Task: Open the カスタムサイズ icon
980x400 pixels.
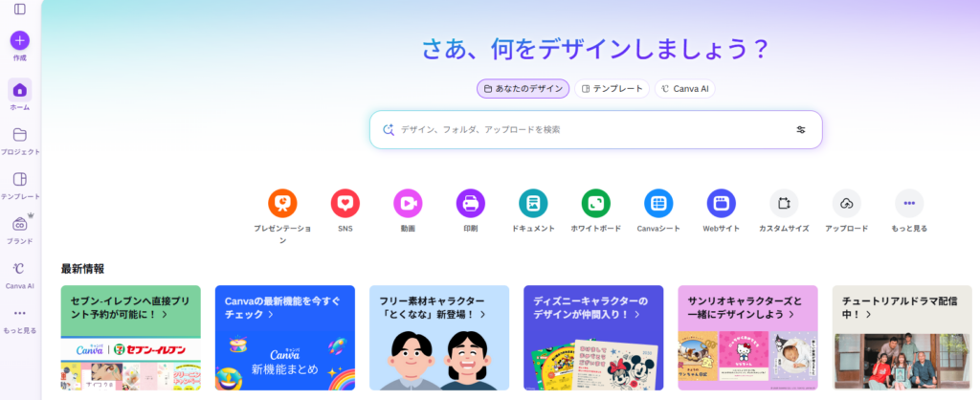Action: [x=784, y=203]
